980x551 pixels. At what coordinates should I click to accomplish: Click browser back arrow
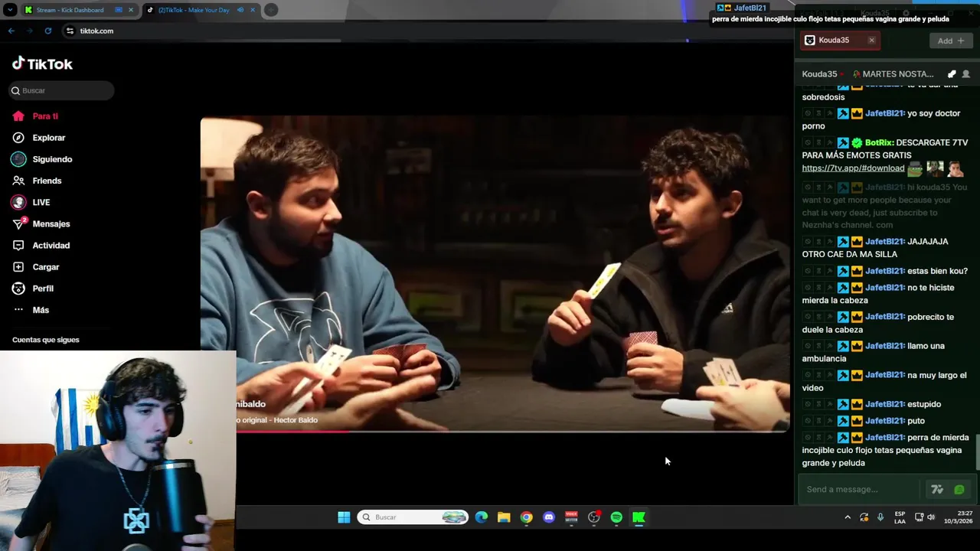click(x=11, y=31)
